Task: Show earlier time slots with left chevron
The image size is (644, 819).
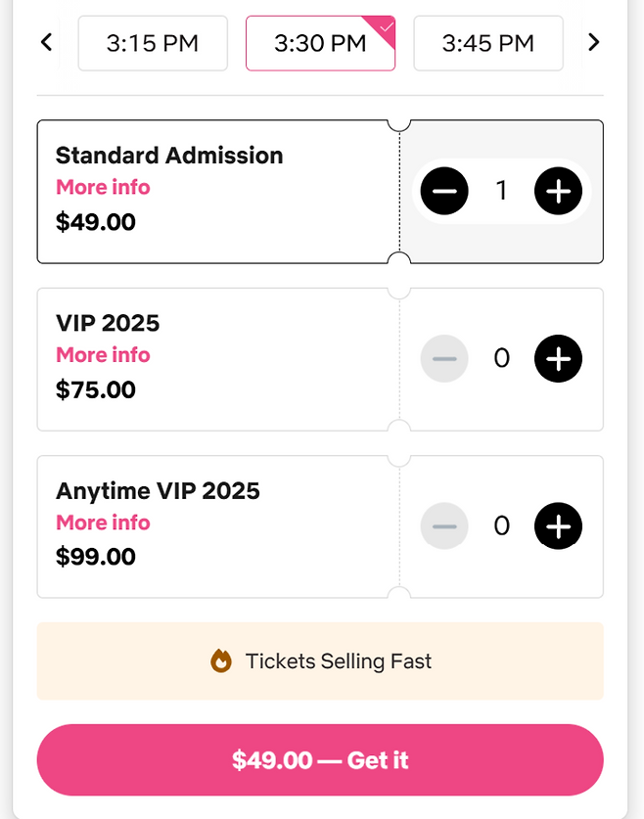Action: point(46,43)
